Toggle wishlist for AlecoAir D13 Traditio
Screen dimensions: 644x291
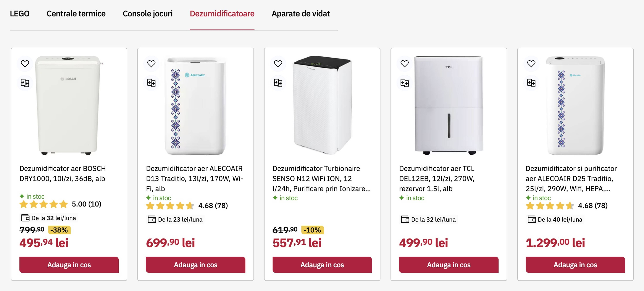[x=152, y=64]
